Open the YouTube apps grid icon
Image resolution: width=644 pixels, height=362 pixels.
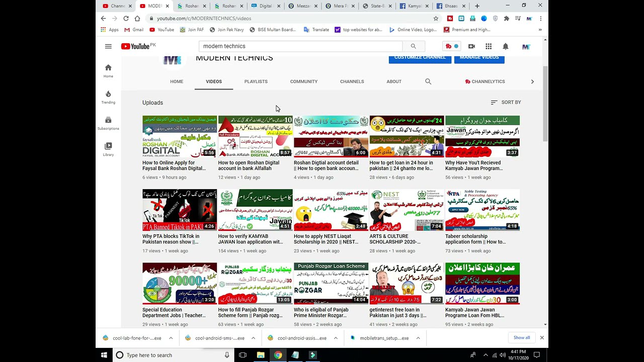[x=489, y=46]
